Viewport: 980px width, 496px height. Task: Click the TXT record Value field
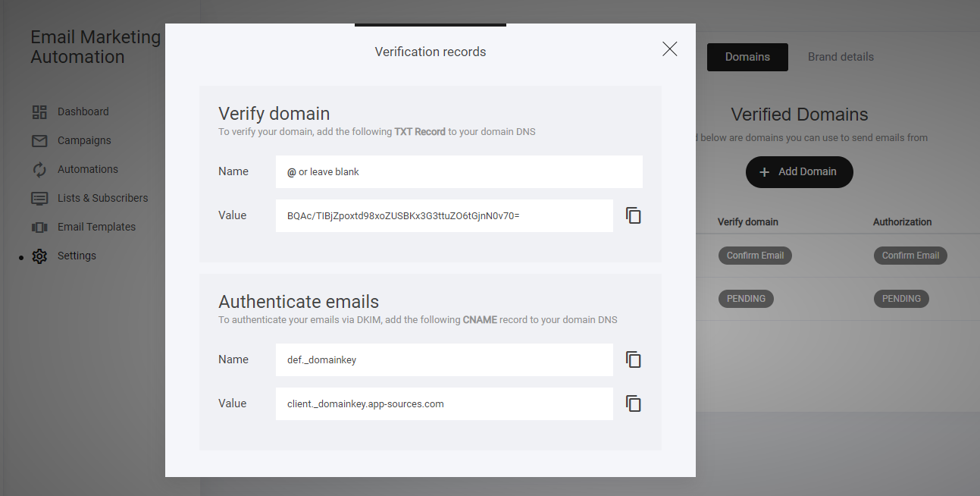444,216
